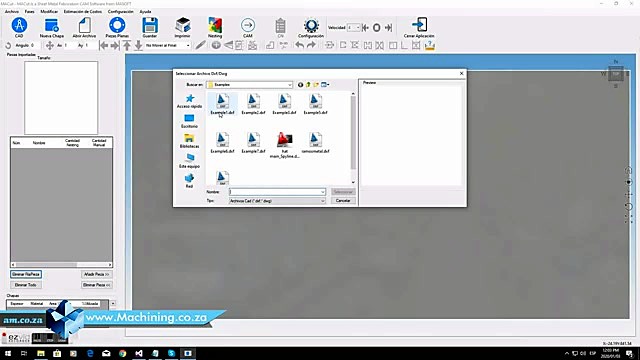Open Visual Studio from the taskbar
Image resolution: width=640 pixels, height=360 pixels.
[x=139, y=353]
